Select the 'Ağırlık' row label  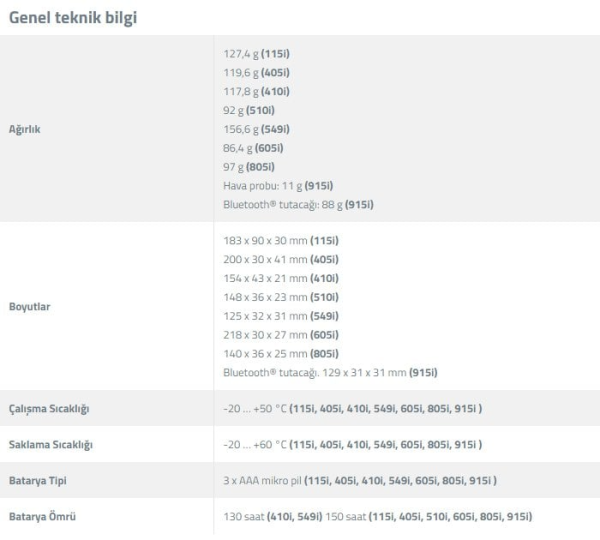[24, 129]
